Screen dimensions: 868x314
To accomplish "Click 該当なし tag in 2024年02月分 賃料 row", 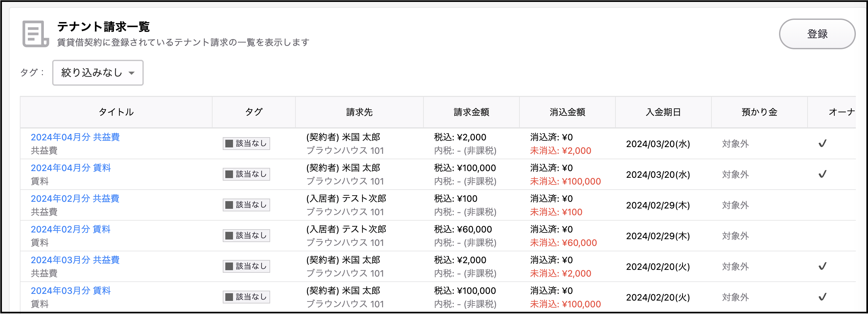I will coord(246,235).
